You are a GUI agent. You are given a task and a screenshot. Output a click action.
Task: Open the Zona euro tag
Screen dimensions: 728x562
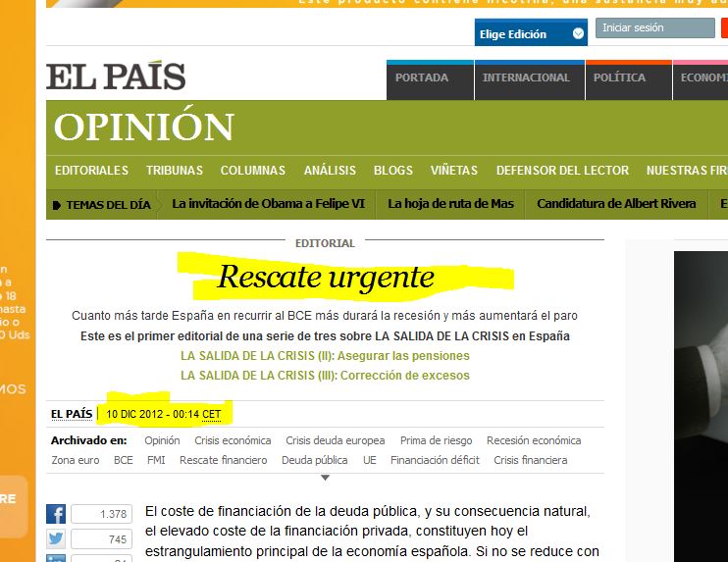click(76, 460)
